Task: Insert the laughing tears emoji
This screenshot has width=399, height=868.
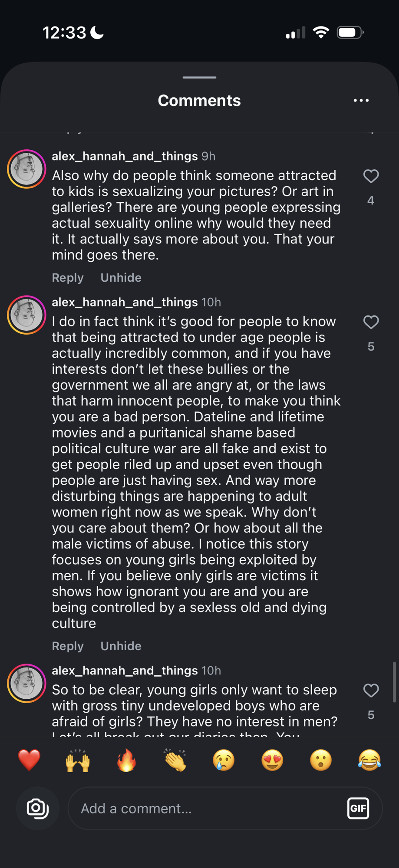Action: (x=369, y=760)
